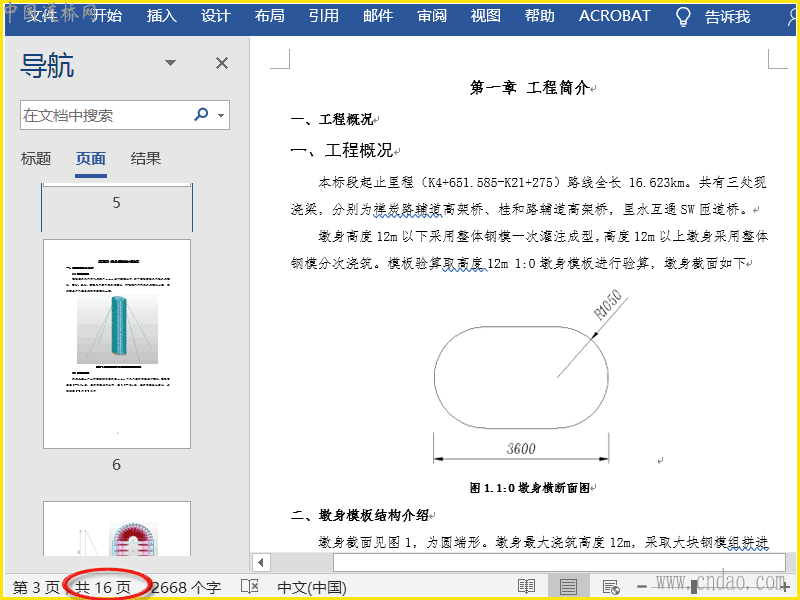Screen dimensions: 800x600
Task: Click the 第 3 页 status bar entry
Action: tap(36, 587)
